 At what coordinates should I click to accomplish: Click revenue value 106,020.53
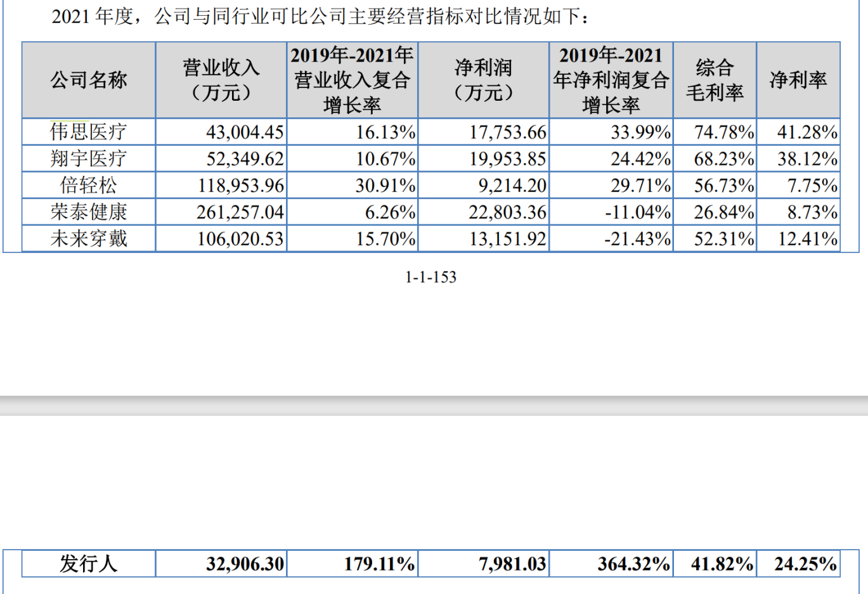pos(241,238)
